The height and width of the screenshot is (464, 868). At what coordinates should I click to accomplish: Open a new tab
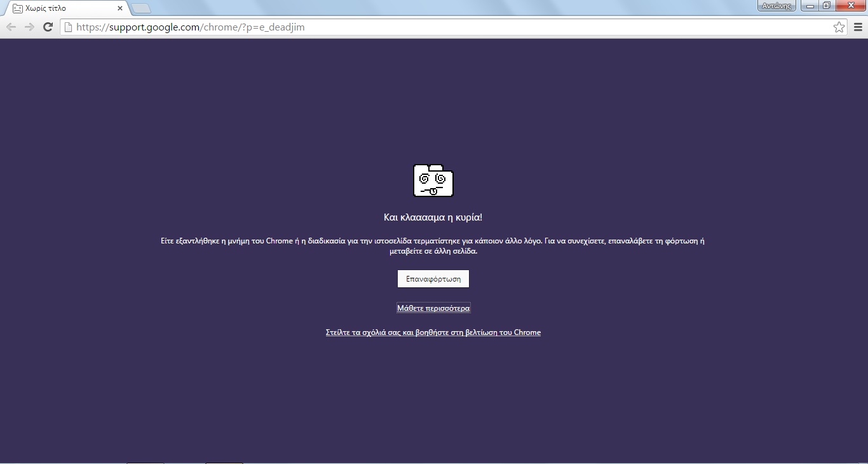pyautogui.click(x=141, y=8)
